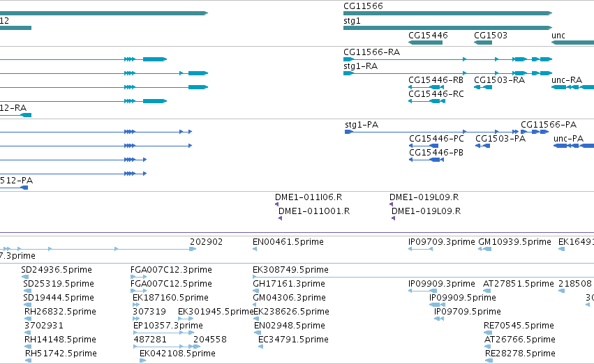The image size is (594, 364).
Task: Select the RH51742.5prime EST label
Action: [x=61, y=354]
